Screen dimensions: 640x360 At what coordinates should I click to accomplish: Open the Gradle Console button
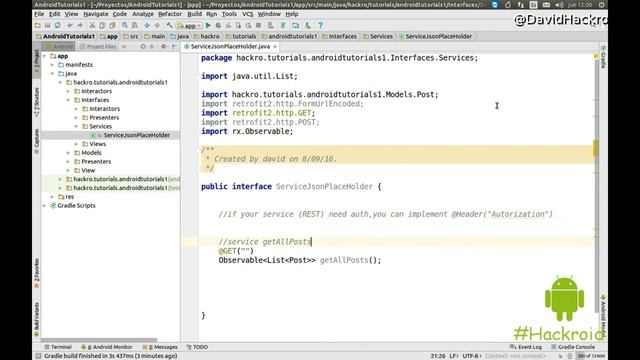[572, 347]
